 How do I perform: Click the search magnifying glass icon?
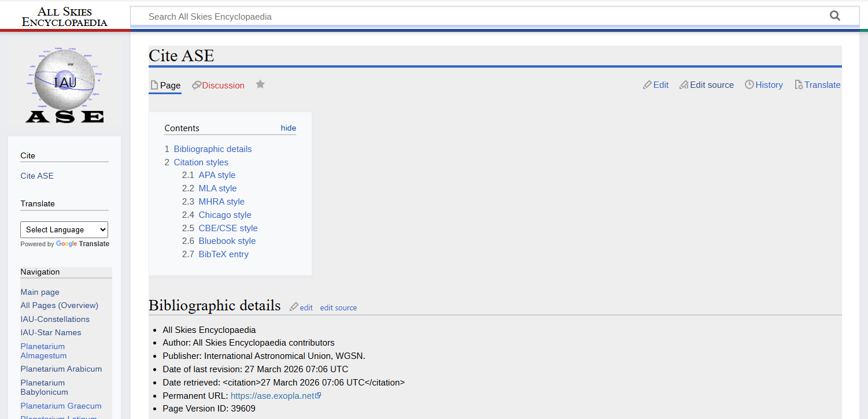point(834,16)
